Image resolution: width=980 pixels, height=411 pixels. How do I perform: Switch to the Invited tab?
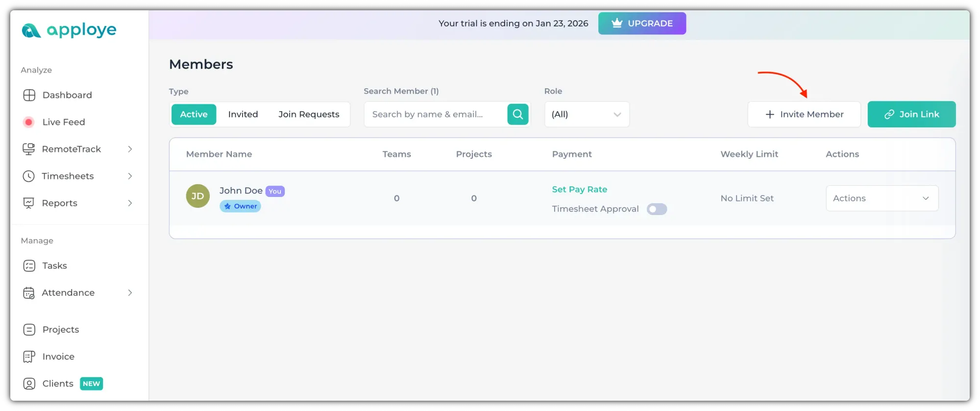click(x=243, y=114)
